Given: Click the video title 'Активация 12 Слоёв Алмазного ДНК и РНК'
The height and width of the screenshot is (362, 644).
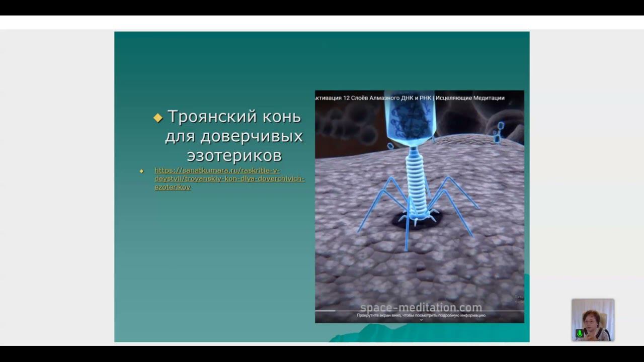Looking at the screenshot, I should (x=374, y=98).
